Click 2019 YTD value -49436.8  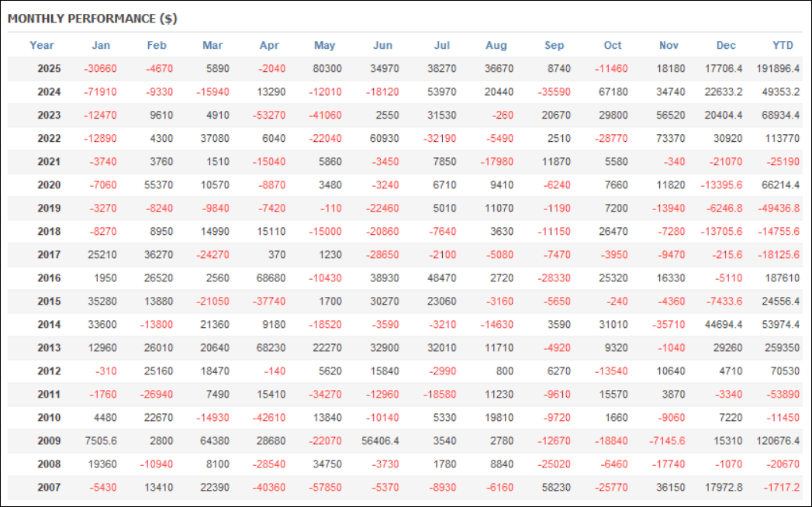[779, 209]
